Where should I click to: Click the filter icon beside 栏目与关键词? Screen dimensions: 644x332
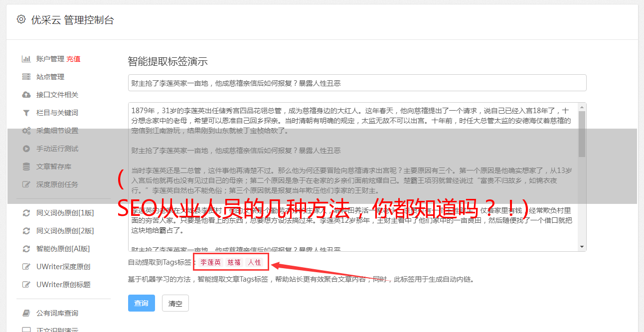click(x=26, y=113)
